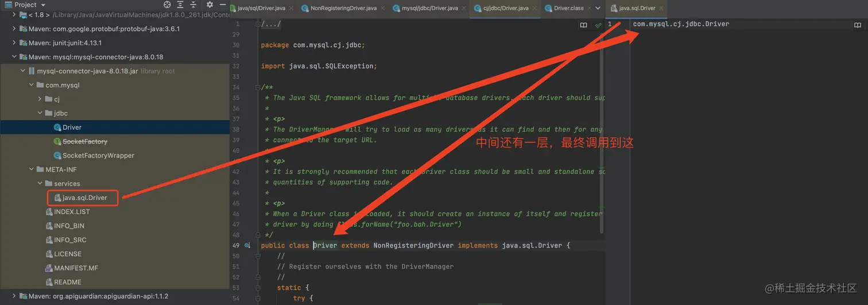Expand Maven protobuf-java:3.6.1 node

point(14,29)
